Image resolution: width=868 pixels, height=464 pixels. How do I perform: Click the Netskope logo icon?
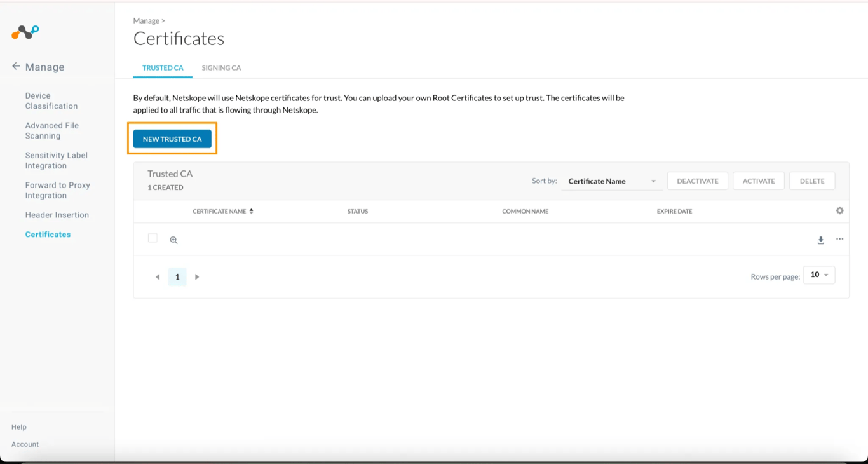25,32
